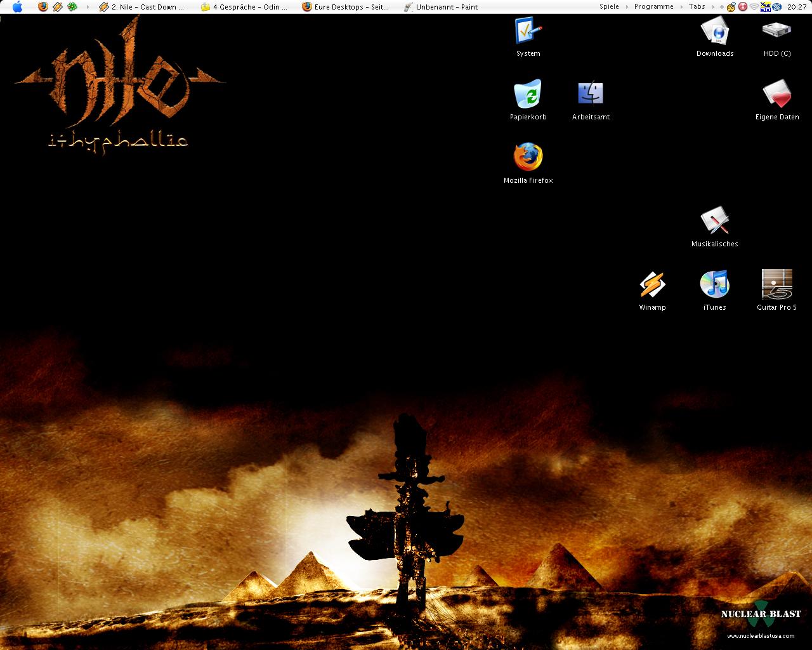Open the Arbeitsamt desktop icon
This screenshot has width=812, height=650.
591,93
